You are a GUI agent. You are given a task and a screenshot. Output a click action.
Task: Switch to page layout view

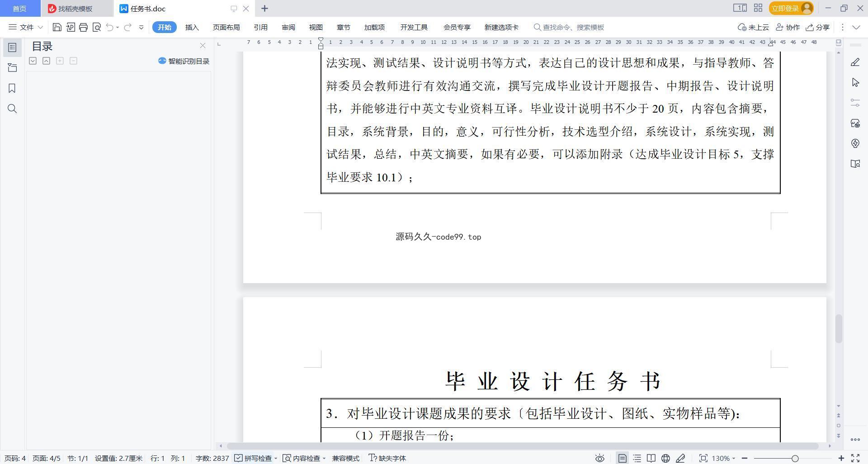click(622, 458)
